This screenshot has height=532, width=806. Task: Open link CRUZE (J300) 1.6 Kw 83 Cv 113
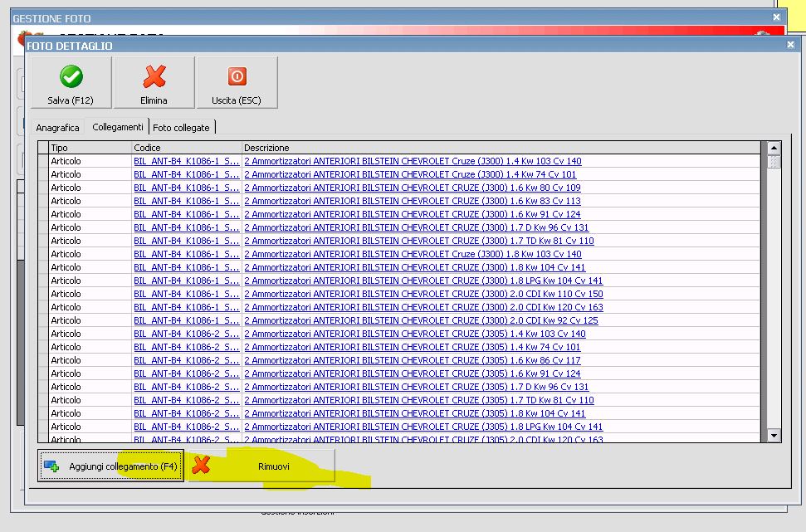point(413,201)
